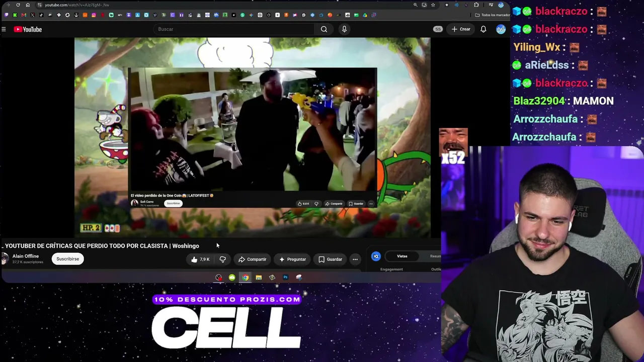Click the search magnifier button
644x362 pixels.
coord(324,29)
